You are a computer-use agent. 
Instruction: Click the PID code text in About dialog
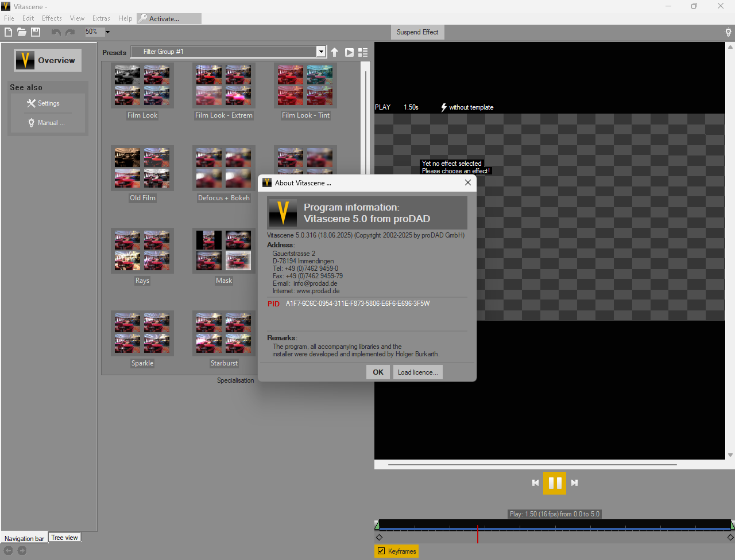(x=358, y=304)
